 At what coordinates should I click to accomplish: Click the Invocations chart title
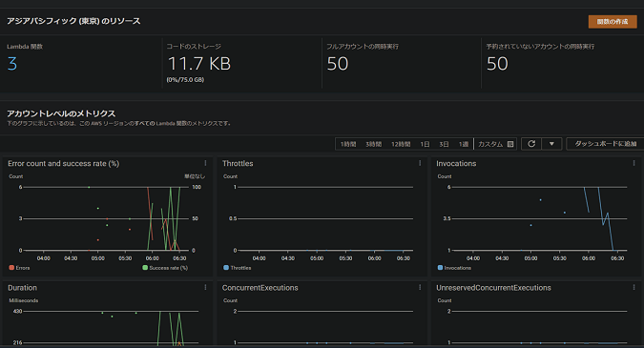pos(456,163)
